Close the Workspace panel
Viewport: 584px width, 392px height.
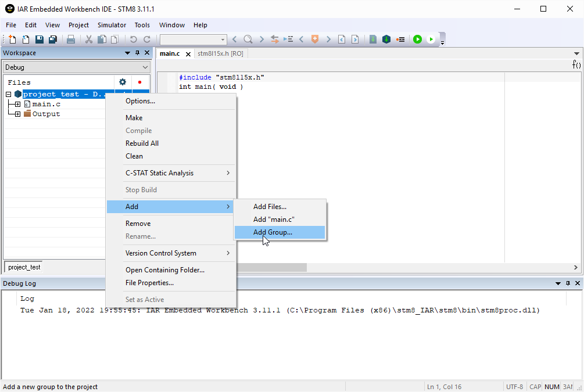[147, 53]
